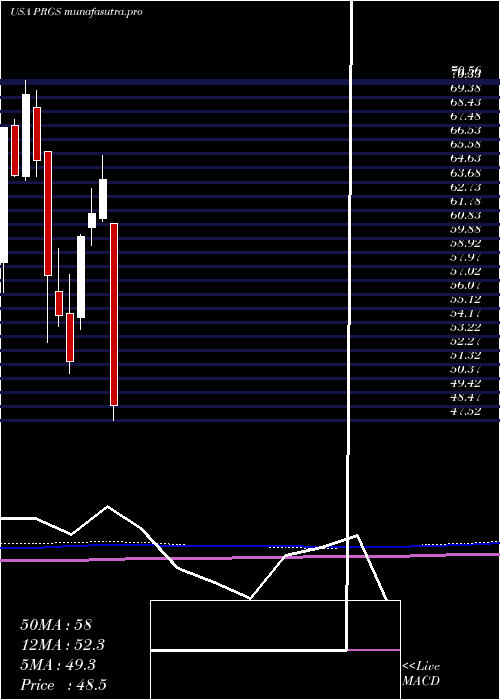Click the 52.27 price axis label
This screenshot has width=500, height=700.
[x=465, y=342]
